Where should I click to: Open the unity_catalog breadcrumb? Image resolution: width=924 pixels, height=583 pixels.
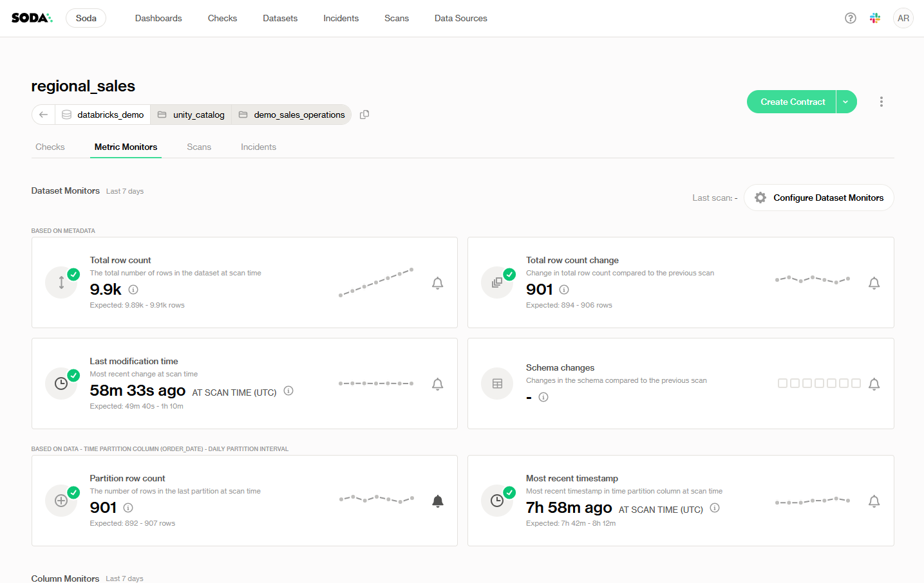pyautogui.click(x=191, y=115)
